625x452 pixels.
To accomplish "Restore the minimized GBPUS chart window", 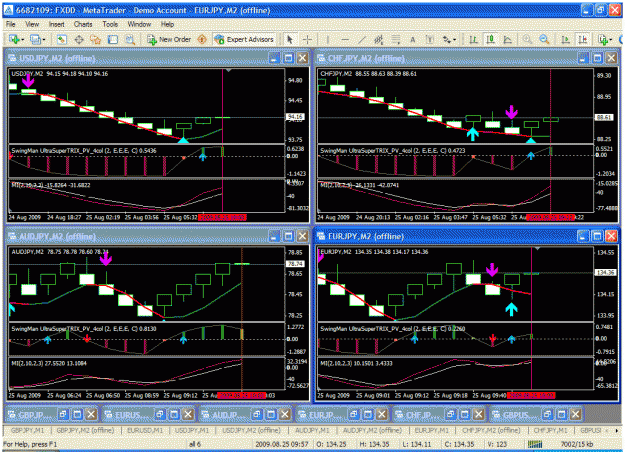I will 547,415.
